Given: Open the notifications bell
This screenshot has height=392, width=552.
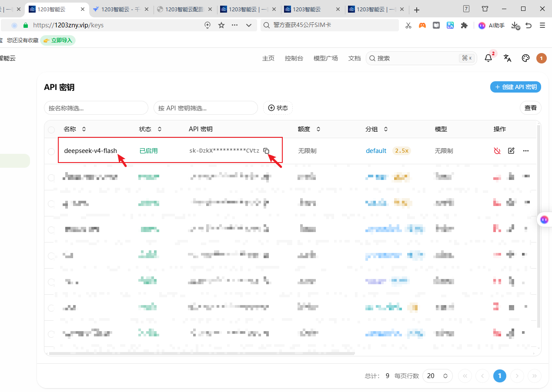Looking at the screenshot, I should 488,58.
